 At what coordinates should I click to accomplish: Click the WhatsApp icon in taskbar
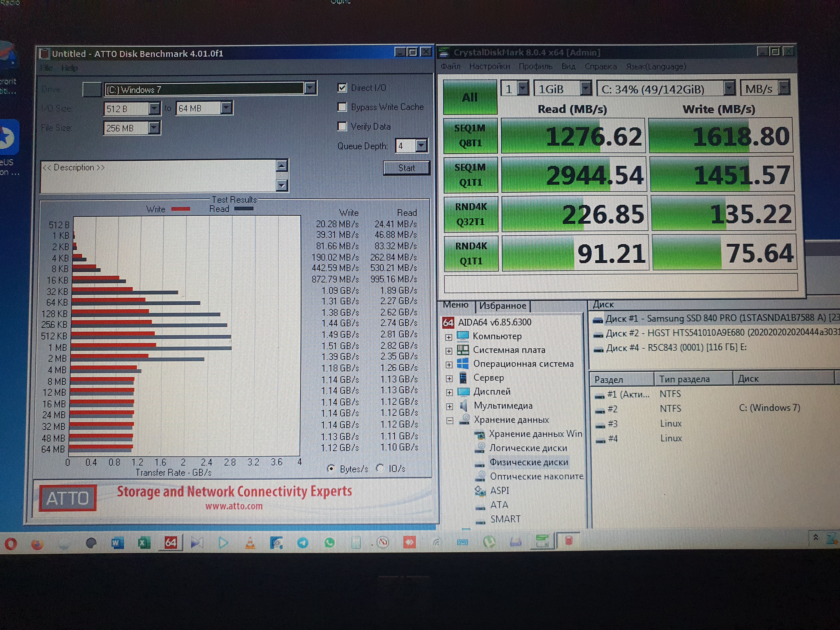point(329,543)
